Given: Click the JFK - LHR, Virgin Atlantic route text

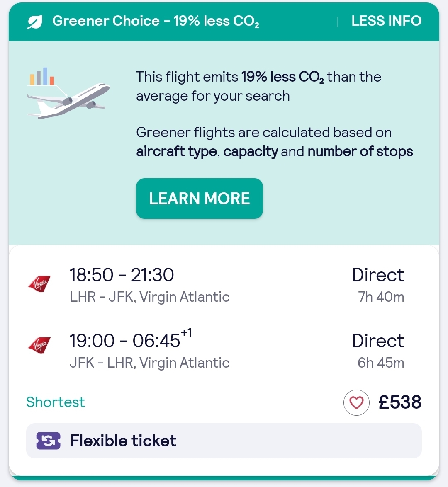Looking at the screenshot, I should click(149, 363).
